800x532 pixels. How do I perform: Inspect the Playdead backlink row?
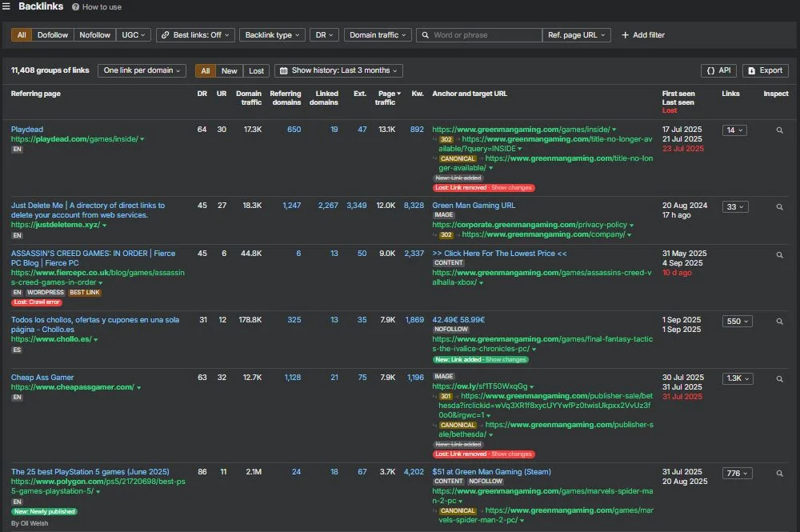pyautogui.click(x=779, y=130)
